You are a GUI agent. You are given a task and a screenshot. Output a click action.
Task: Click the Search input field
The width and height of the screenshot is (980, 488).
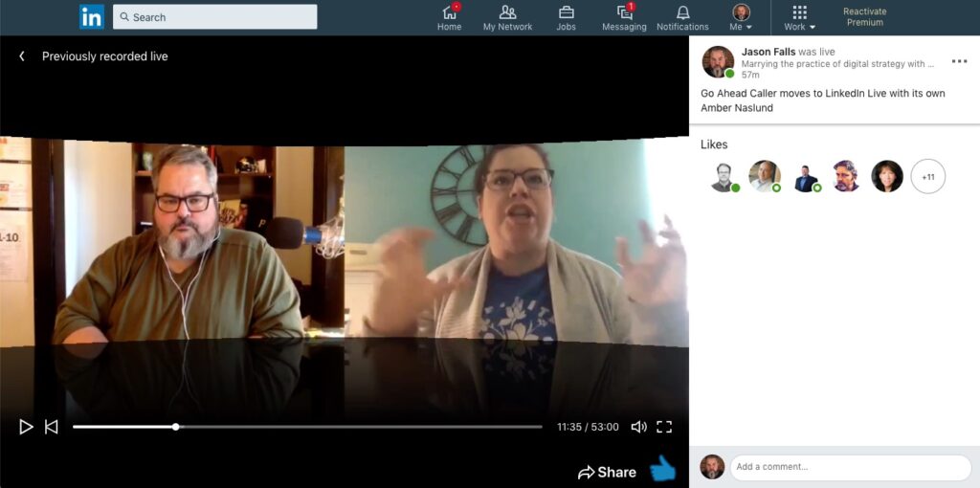coord(214,17)
